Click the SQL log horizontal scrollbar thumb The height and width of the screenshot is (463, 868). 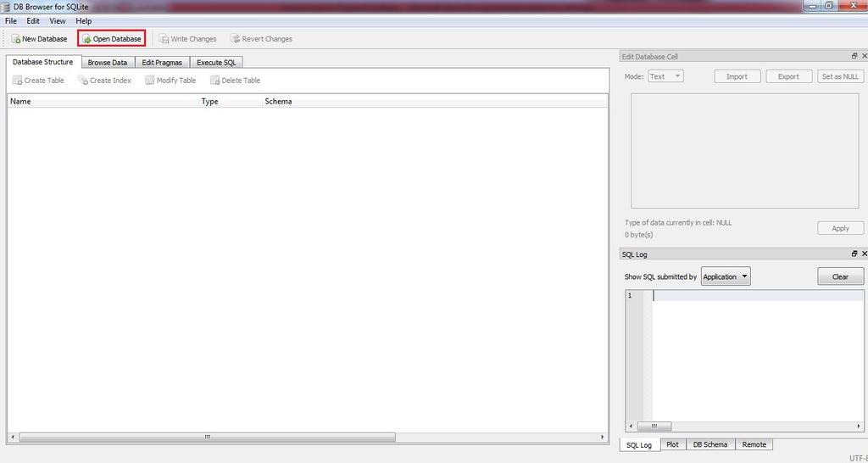(654, 426)
